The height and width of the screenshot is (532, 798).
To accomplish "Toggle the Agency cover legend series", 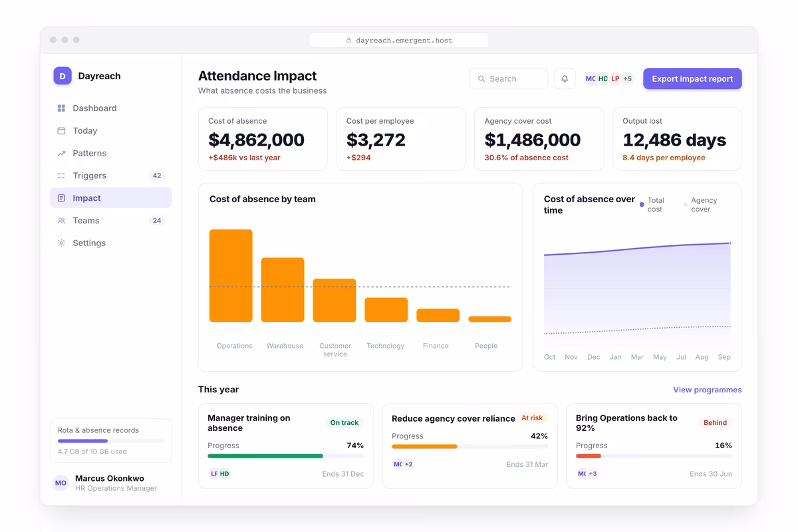I will tap(700, 205).
